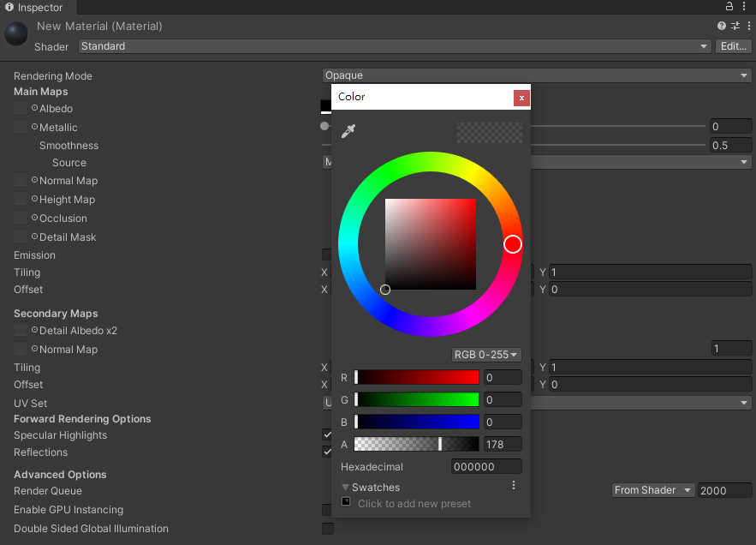Open the material presets selector icon
This screenshot has height=545, width=756.
pos(735,26)
